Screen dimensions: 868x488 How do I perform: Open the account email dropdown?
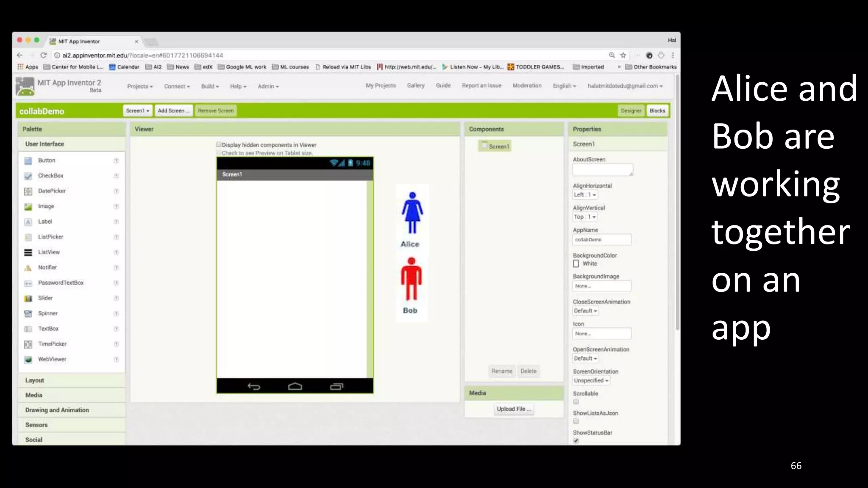(625, 86)
